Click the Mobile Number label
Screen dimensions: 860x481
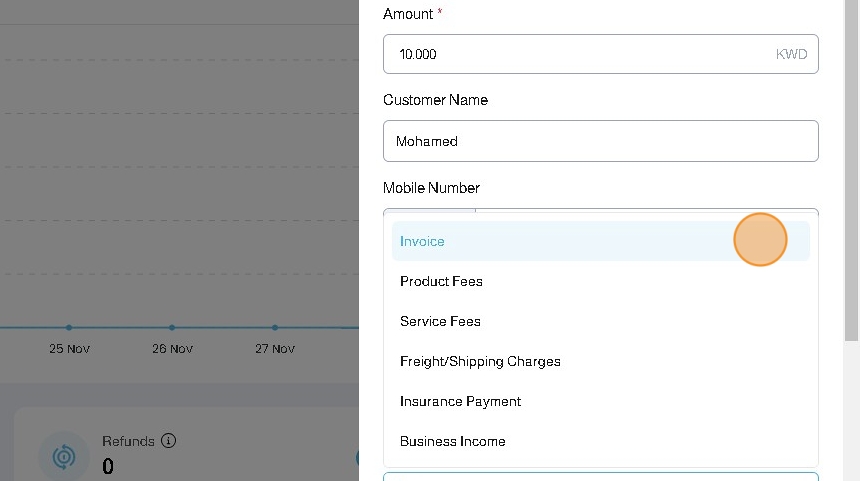click(x=431, y=188)
